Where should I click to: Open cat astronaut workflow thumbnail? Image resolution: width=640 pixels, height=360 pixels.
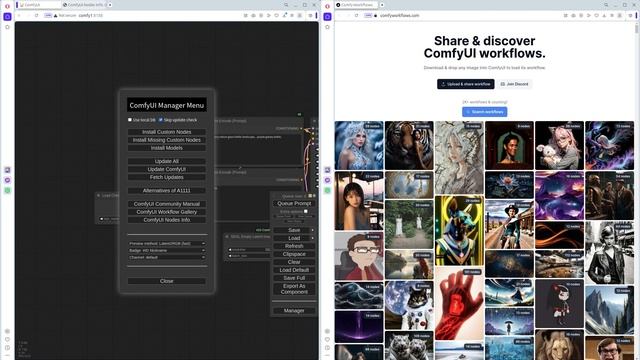409,305
